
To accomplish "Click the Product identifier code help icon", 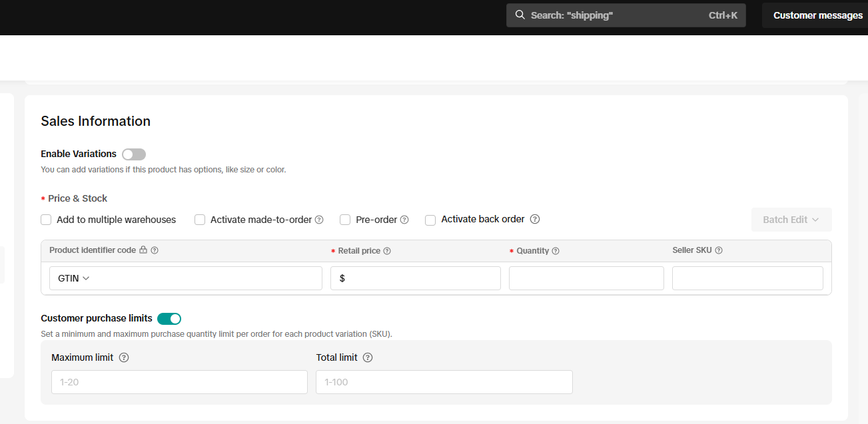I will [155, 250].
